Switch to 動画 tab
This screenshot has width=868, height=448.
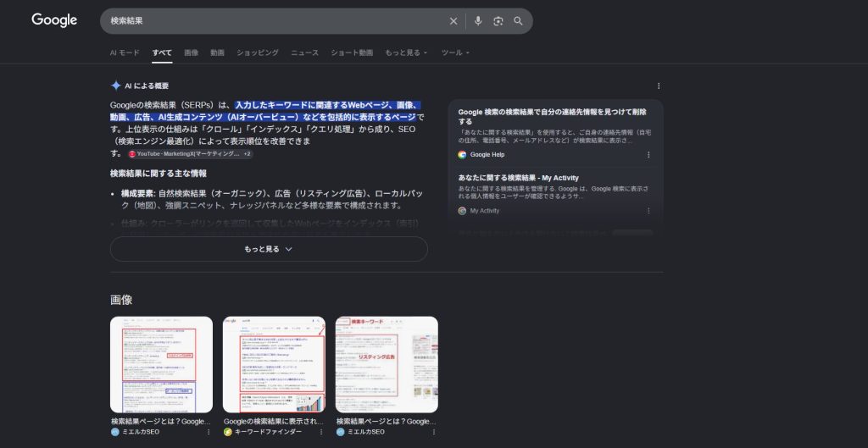(x=218, y=53)
